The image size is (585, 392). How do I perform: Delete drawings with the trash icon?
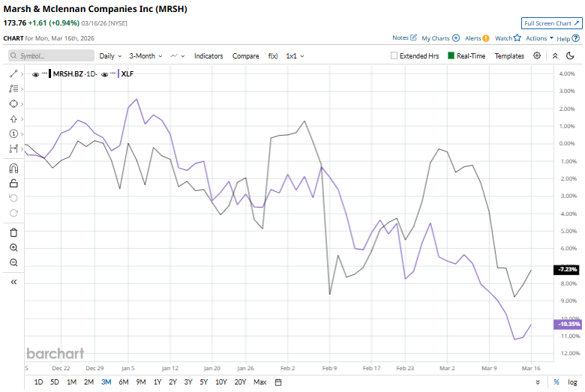[13, 233]
